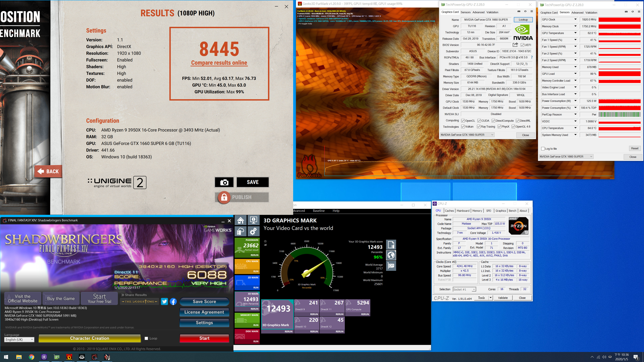
Task: Open File Explorer from taskbar
Action: (x=19, y=357)
